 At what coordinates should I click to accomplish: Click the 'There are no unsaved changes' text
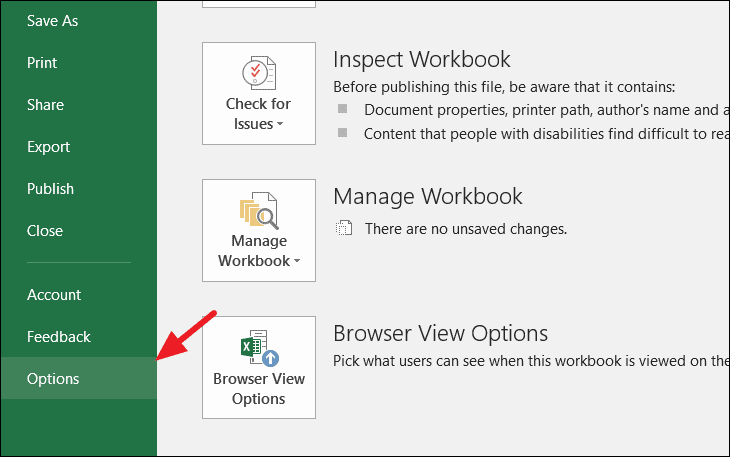(465, 229)
